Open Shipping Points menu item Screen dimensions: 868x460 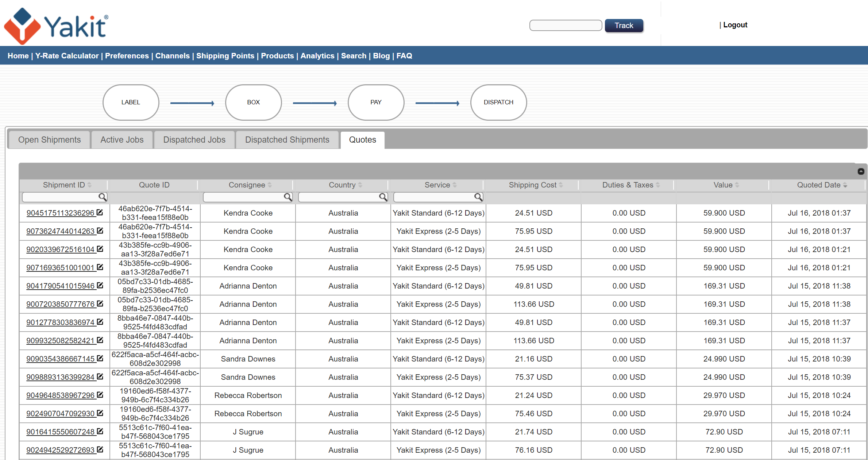click(x=225, y=56)
